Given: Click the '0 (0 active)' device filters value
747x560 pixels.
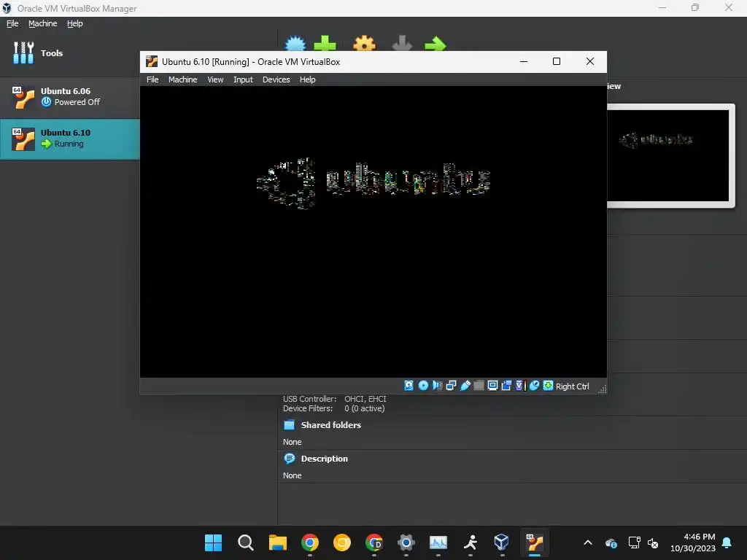Looking at the screenshot, I should coord(365,408).
